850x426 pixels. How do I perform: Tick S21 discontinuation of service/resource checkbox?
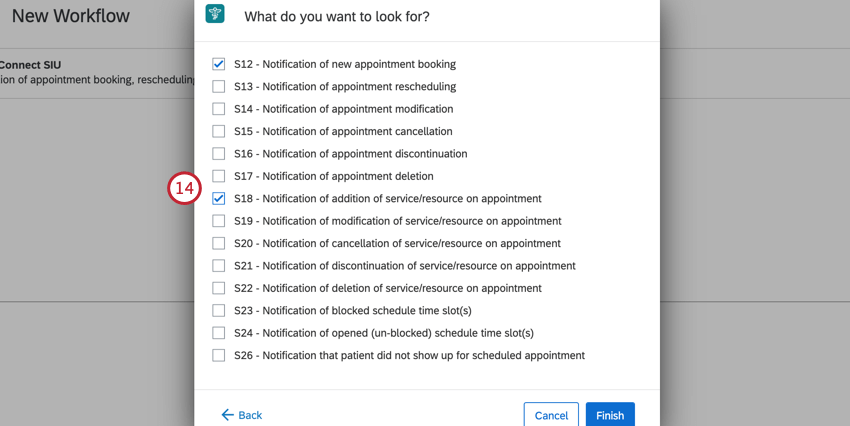point(218,266)
